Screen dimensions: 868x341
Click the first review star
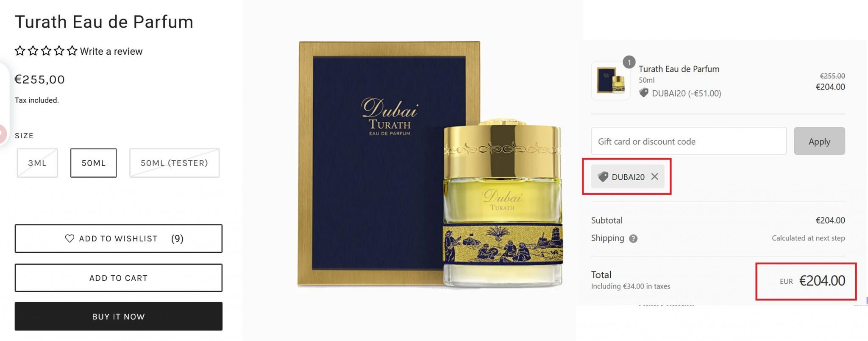click(x=20, y=51)
